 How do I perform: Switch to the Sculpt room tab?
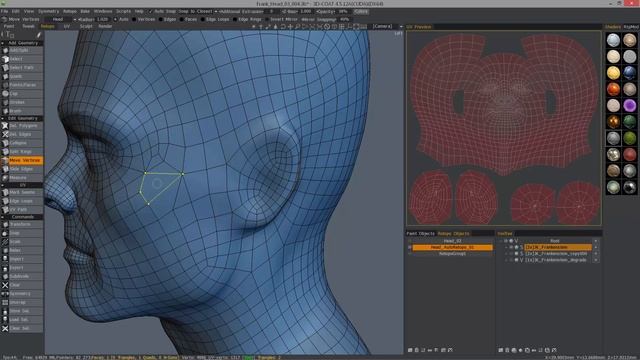[x=86, y=26]
